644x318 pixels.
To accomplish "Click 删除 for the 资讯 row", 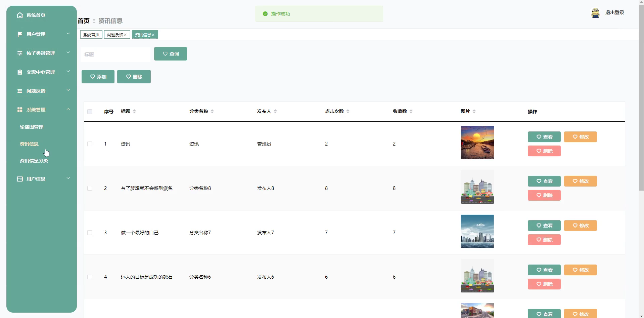I will coord(544,151).
